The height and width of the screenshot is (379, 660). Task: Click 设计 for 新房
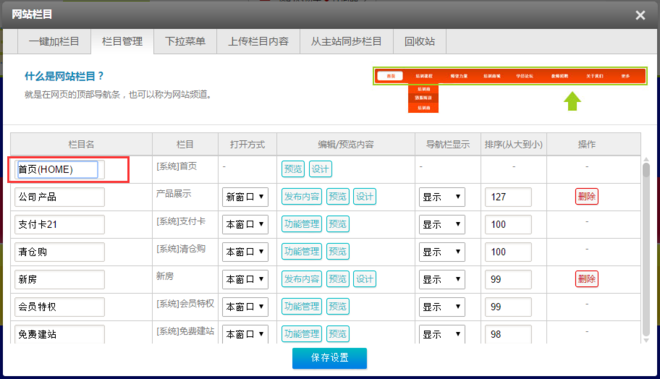pyautogui.click(x=365, y=279)
